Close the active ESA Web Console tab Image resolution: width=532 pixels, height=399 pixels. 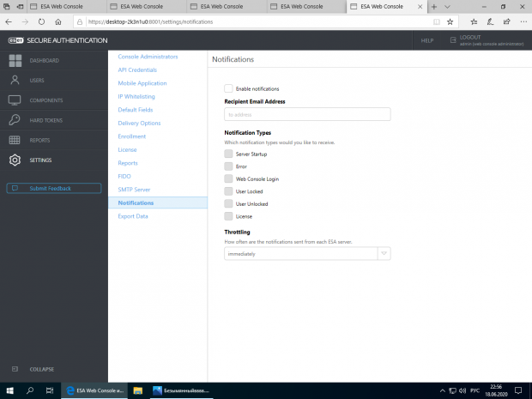coord(420,7)
